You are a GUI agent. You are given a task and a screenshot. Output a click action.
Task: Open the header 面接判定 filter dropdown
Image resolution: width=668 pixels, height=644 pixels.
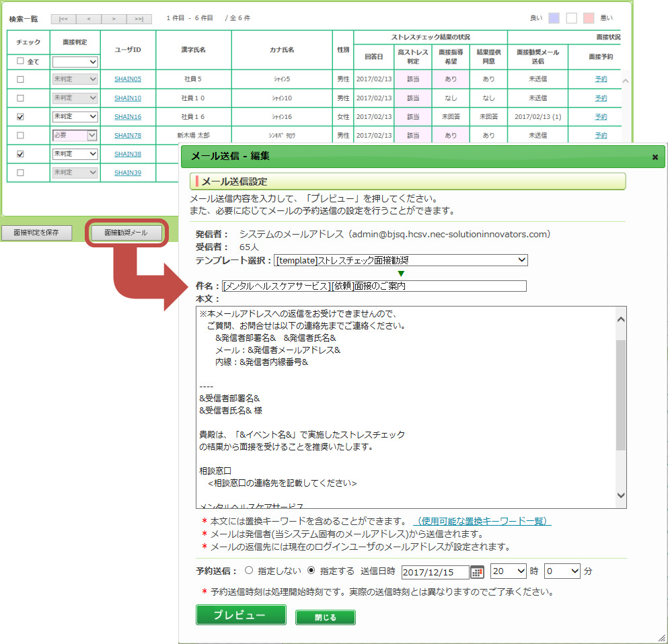(x=75, y=62)
